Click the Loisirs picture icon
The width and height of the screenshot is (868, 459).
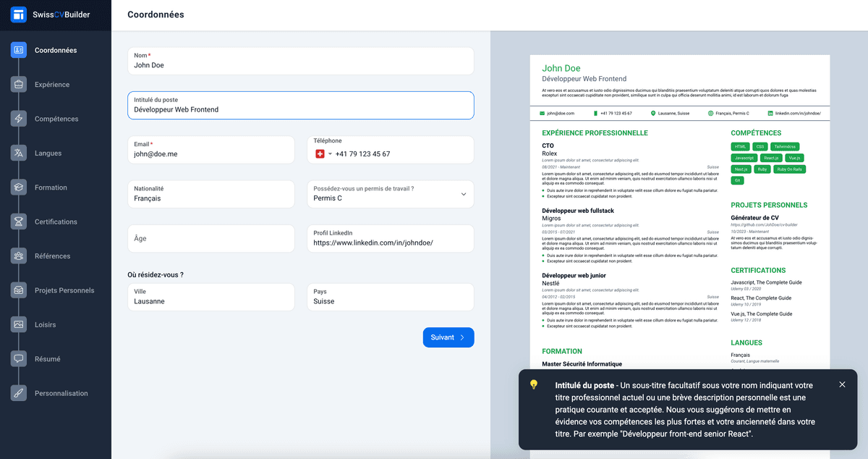tap(19, 324)
